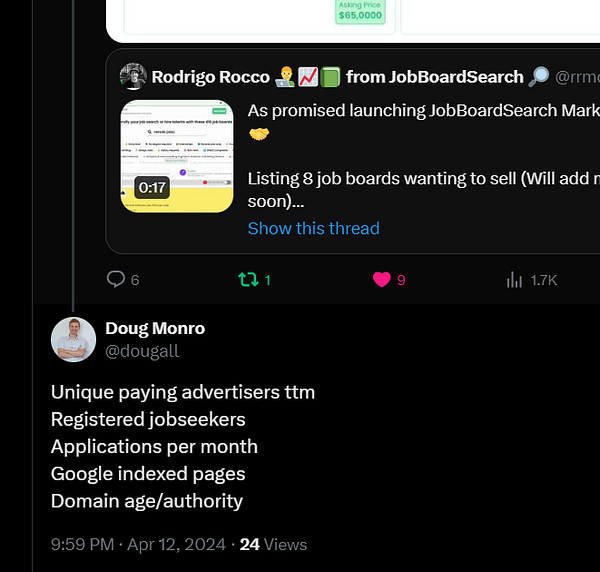Click the 24 Views counter

273,544
